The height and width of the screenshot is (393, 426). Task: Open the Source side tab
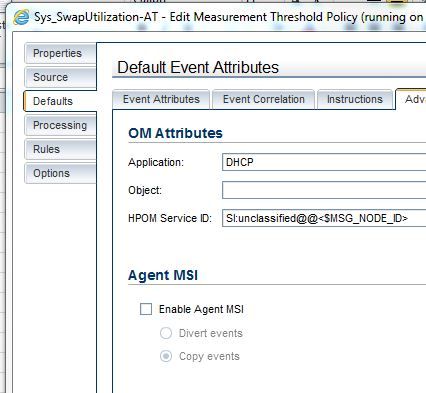[60, 77]
